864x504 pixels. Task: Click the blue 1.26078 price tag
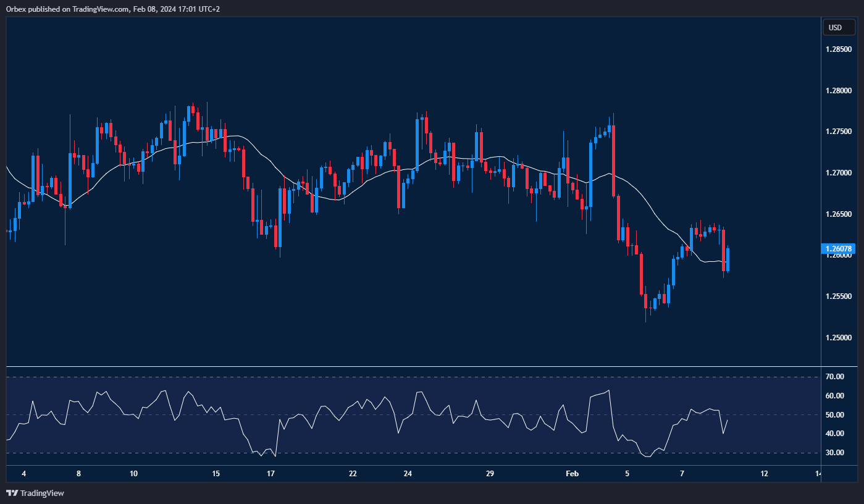coord(838,248)
